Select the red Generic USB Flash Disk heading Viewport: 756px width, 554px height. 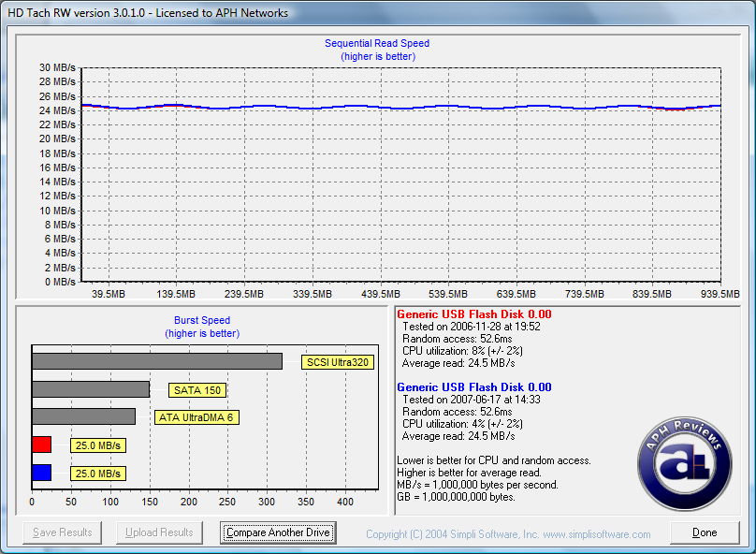(473, 314)
